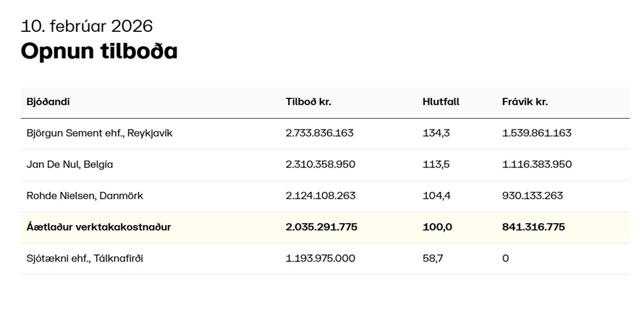The height and width of the screenshot is (323, 644).
Task: Click the date '10. febrúar 2026'
Action: 87,26
